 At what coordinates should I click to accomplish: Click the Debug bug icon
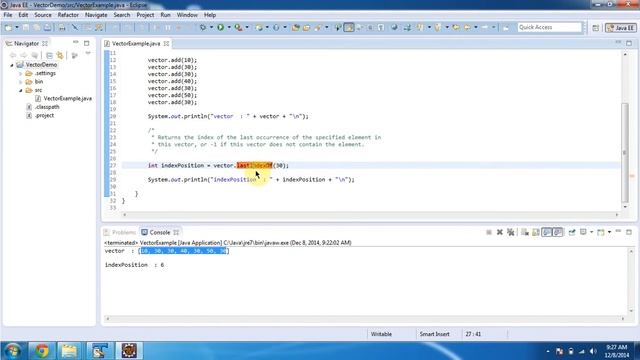click(203, 27)
